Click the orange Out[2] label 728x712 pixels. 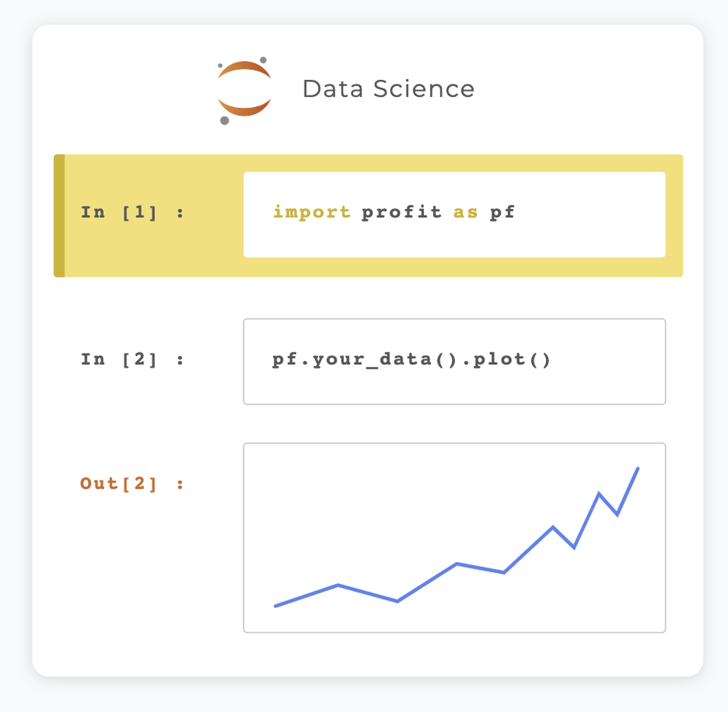point(132,483)
